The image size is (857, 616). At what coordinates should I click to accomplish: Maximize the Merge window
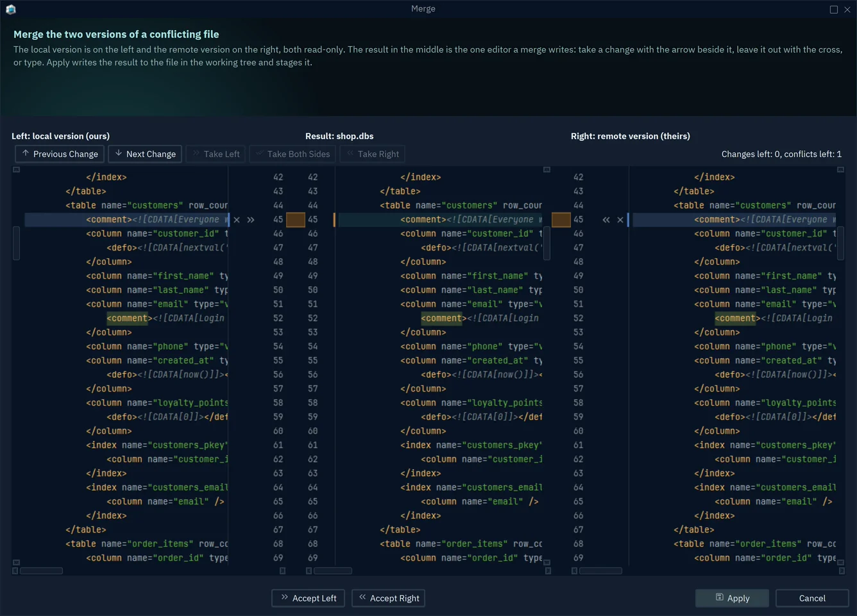[x=834, y=9]
